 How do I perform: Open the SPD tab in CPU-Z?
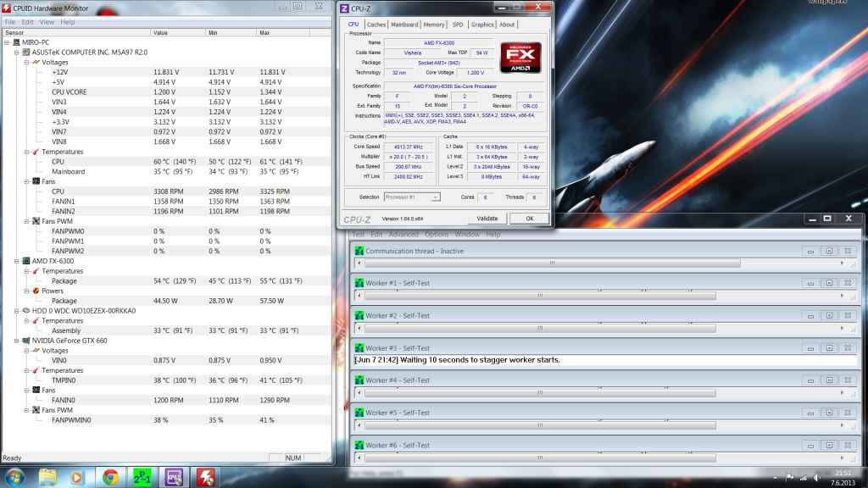tap(458, 25)
